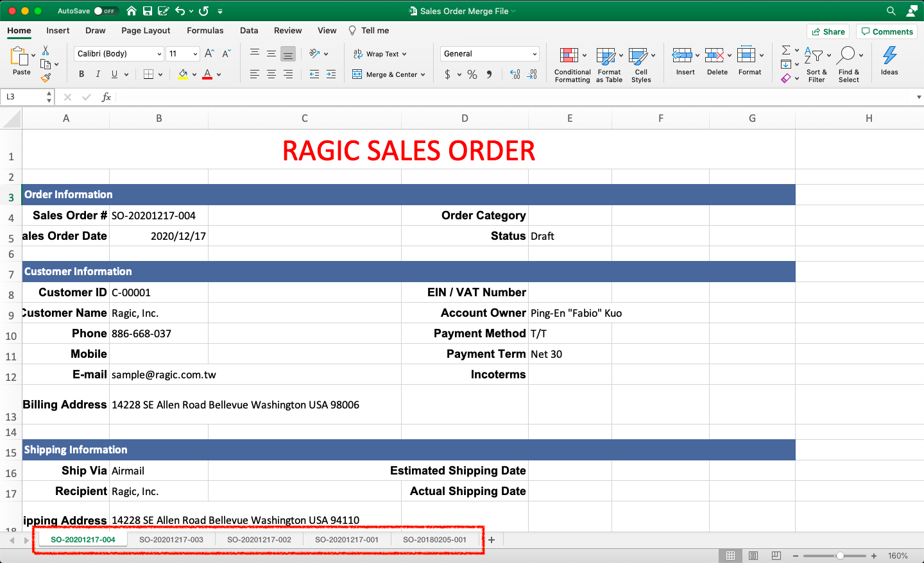This screenshot has height=563, width=924.
Task: Toggle the AutoSave switch
Action: 105,11
